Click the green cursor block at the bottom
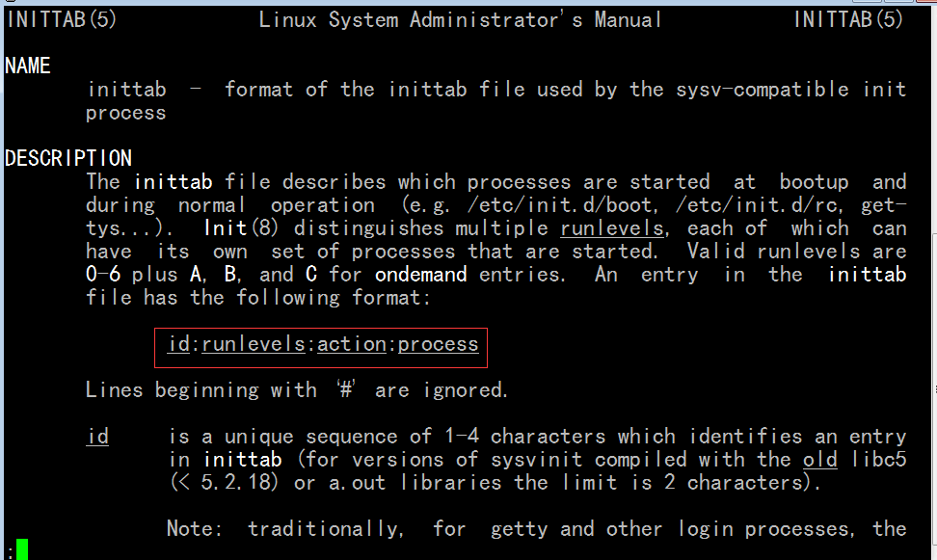Viewport: 937px width, 560px height. pos(22,549)
